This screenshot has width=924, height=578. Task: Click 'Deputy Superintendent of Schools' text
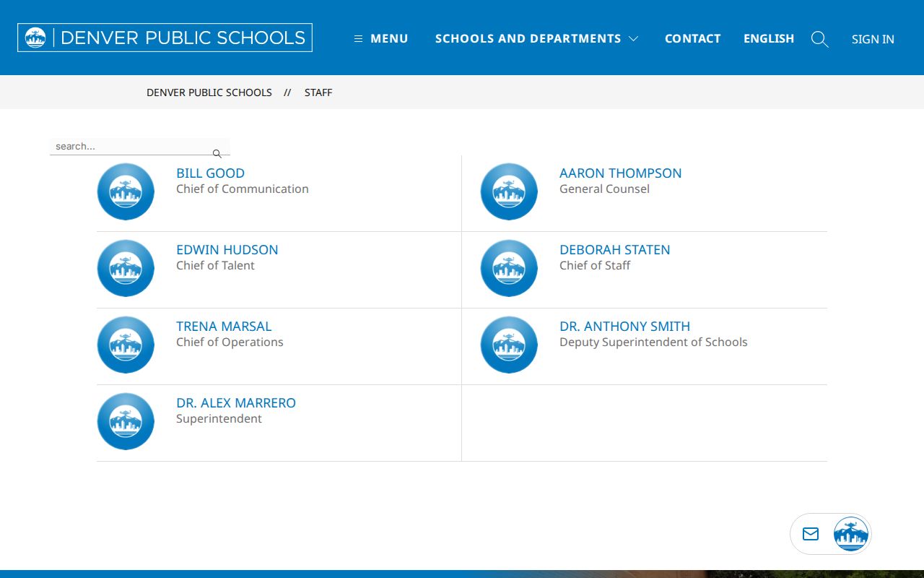[x=653, y=342]
